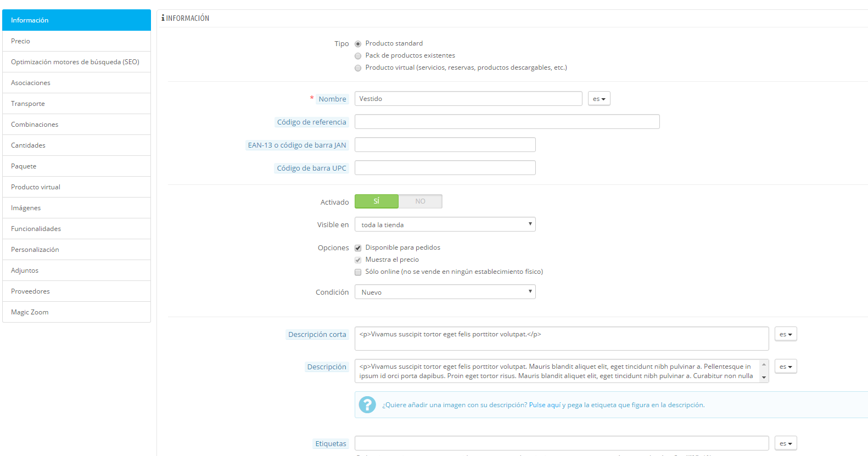Click the Código de referencia input
Screen dimensions: 868x456
[x=507, y=122]
